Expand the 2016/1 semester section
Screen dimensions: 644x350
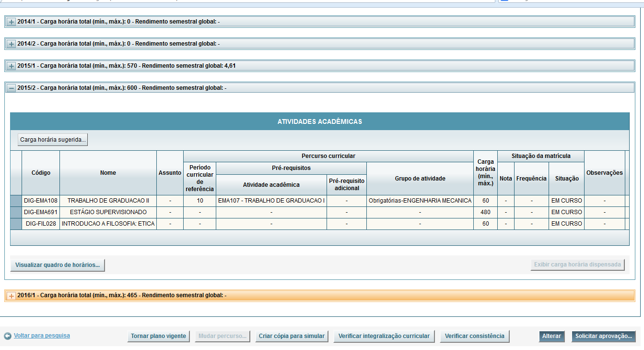coord(12,296)
